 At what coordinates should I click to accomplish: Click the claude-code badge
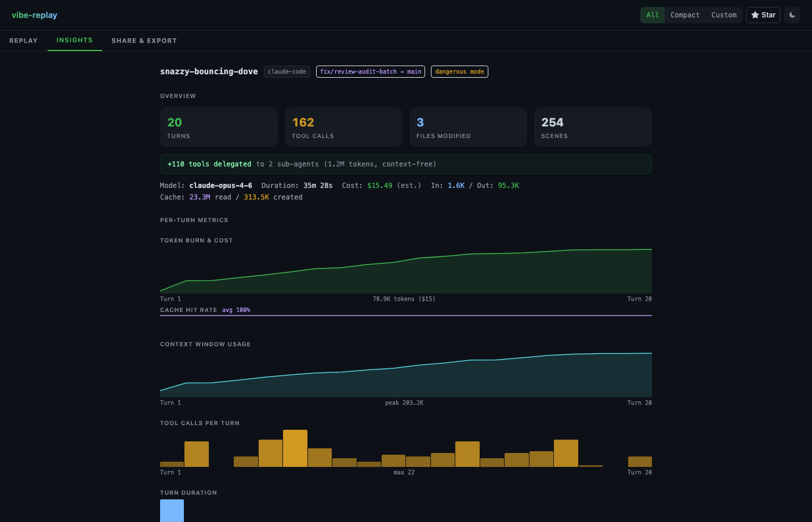[x=287, y=71]
